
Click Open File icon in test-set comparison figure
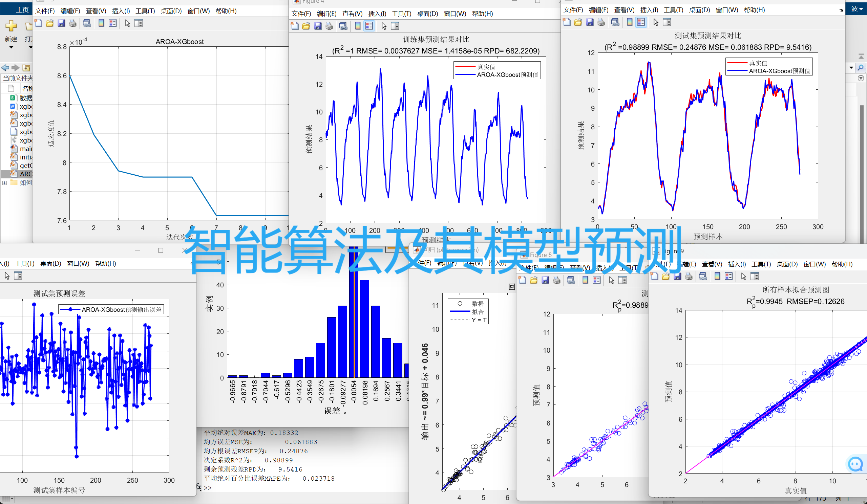tap(578, 22)
